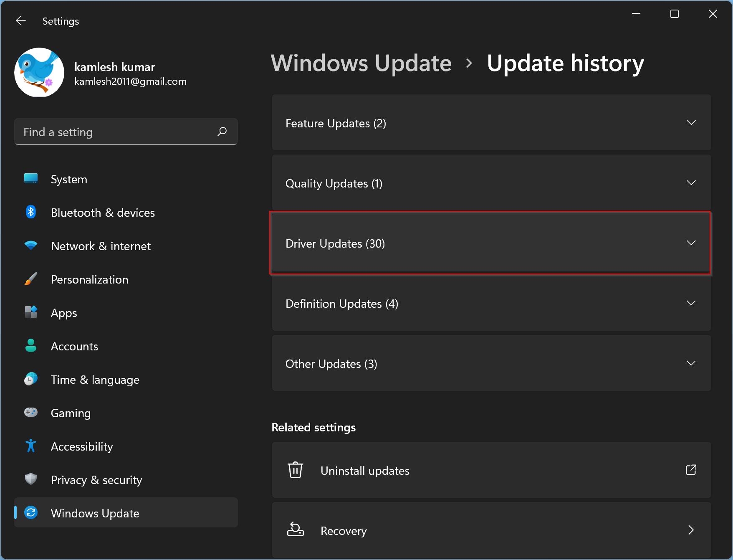733x560 pixels.
Task: Select Gaming category
Action: (x=126, y=413)
